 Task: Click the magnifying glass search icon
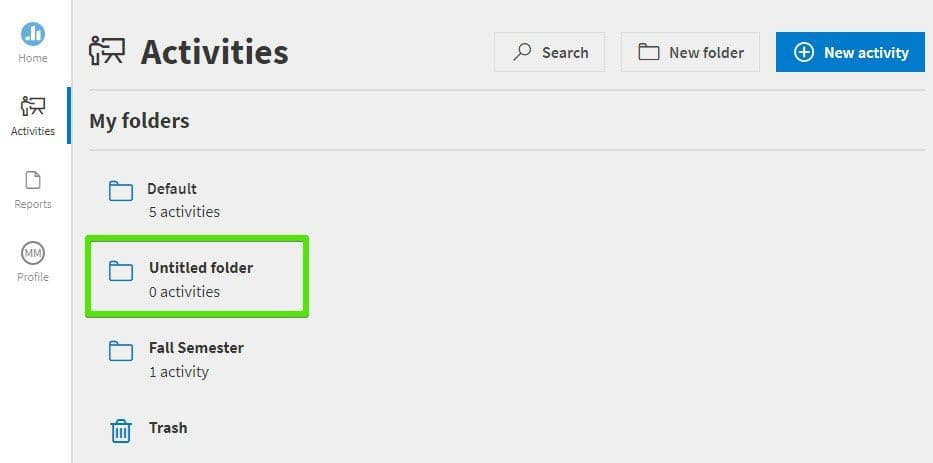coord(522,52)
